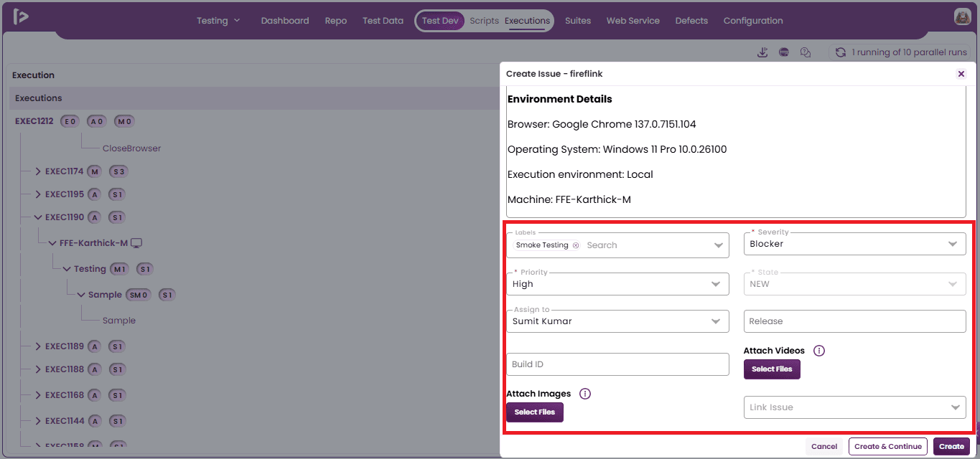Open the Assign to dropdown
The image size is (980, 459).
[617, 321]
